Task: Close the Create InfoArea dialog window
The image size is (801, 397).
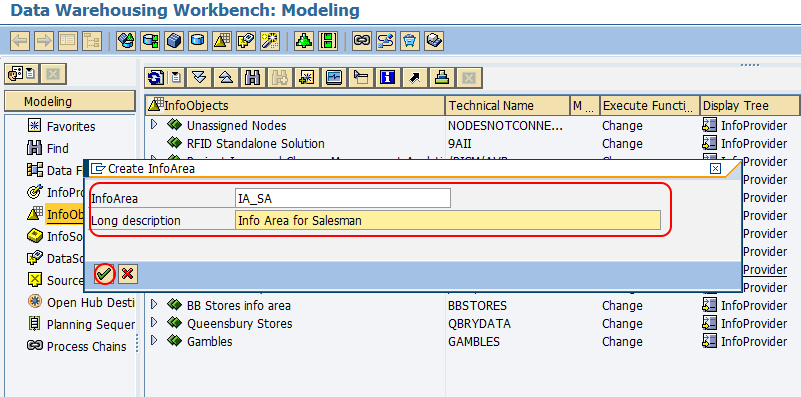Action: point(716,168)
